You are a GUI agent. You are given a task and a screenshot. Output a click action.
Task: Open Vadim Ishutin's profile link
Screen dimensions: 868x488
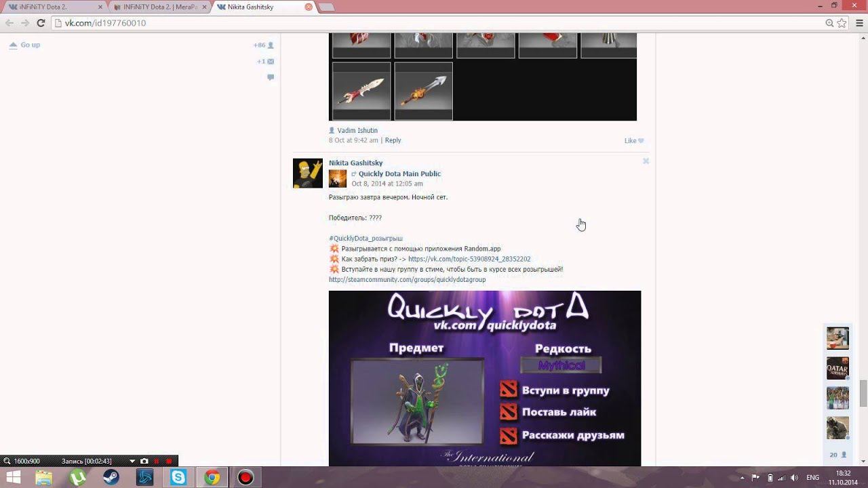pyautogui.click(x=357, y=130)
